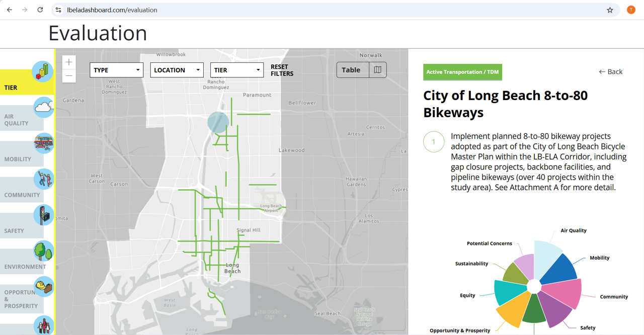The image size is (644, 335).
Task: Click the Evaluation page heading
Action: [98, 33]
